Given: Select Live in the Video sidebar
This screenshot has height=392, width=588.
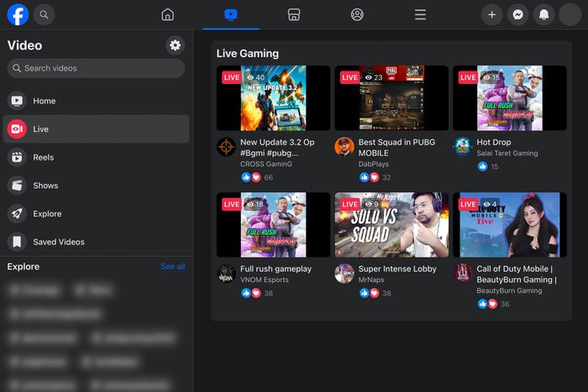Looking at the screenshot, I should (x=97, y=129).
